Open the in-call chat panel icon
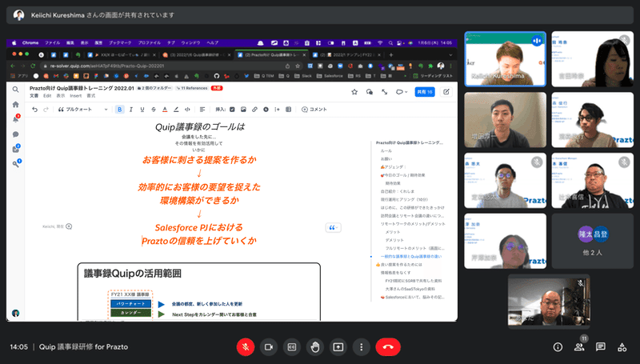Screen dimensions: 640x364 click(601, 347)
